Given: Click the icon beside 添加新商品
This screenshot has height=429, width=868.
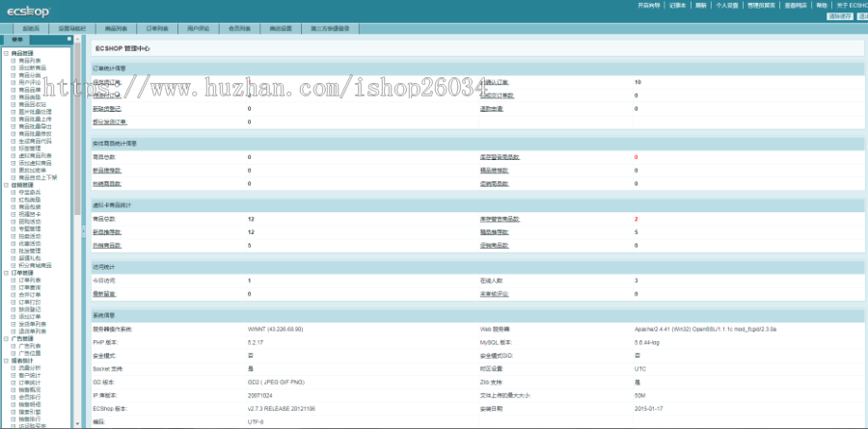Looking at the screenshot, I should [14, 67].
